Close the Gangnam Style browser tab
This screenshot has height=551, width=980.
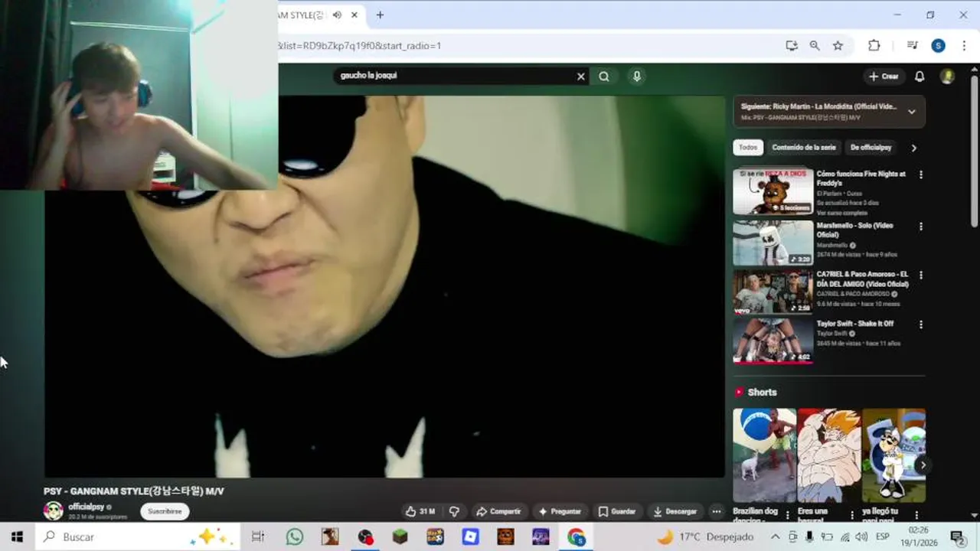tap(354, 15)
